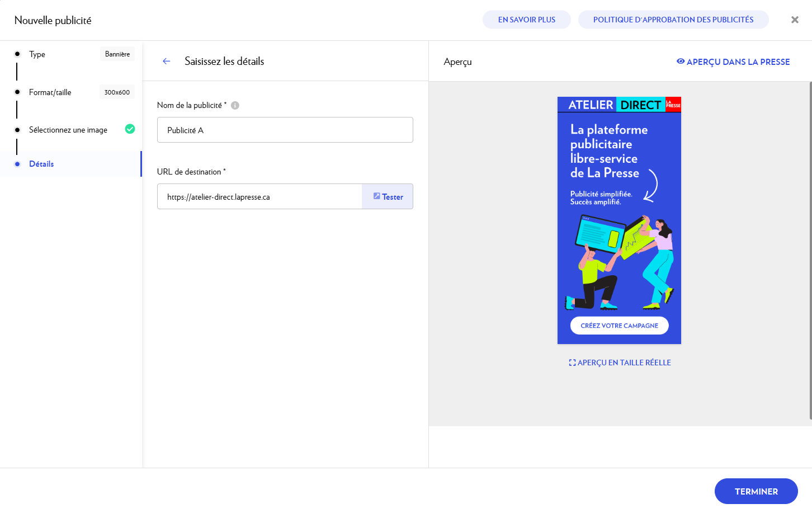
Task: Click the green checkmark beside Sélectionnez une image
Action: [x=130, y=129]
